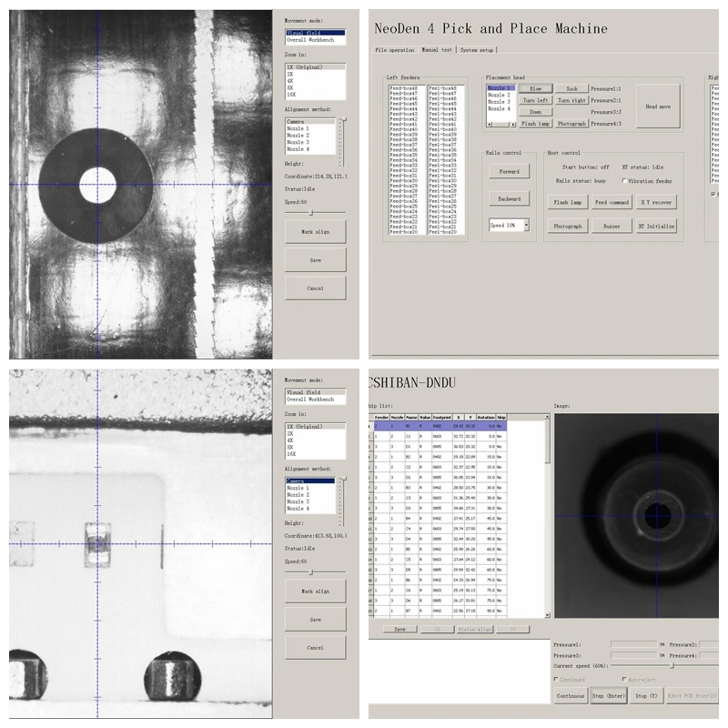Switch to the File operation tab
Screen dimensions: 728x728
(395, 50)
